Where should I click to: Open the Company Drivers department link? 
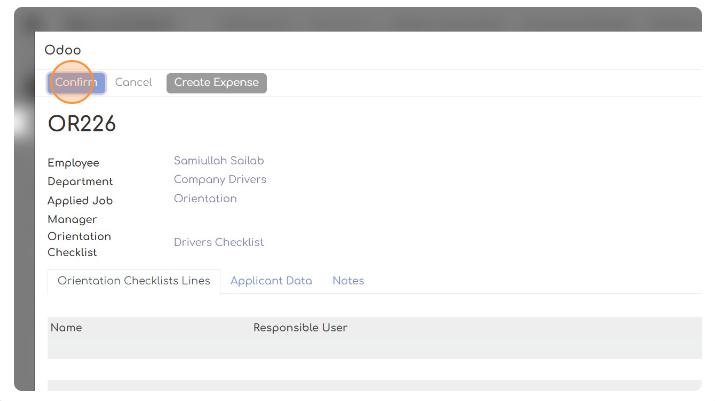pos(220,180)
